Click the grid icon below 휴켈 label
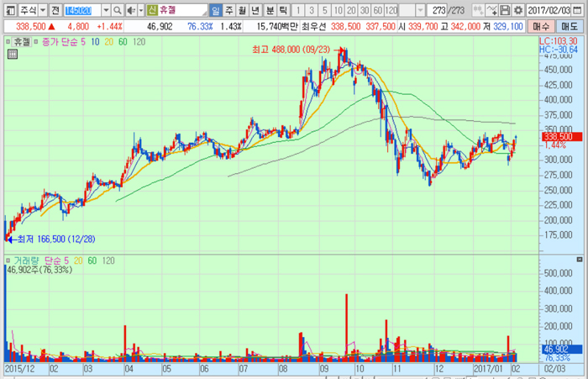588x379 pixels. pyautogui.click(x=11, y=53)
